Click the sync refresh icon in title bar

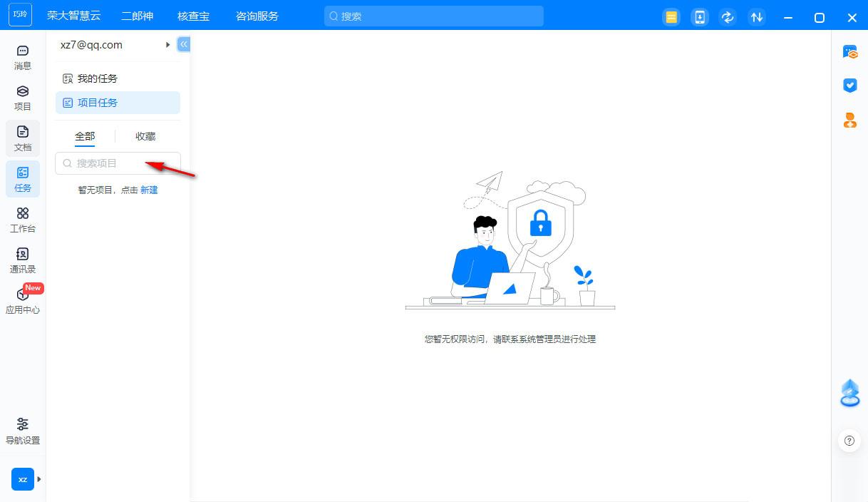point(728,17)
